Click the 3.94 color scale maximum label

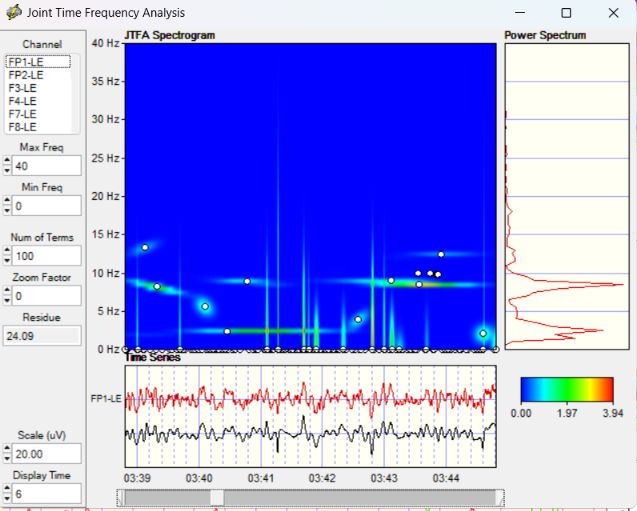pyautogui.click(x=613, y=414)
